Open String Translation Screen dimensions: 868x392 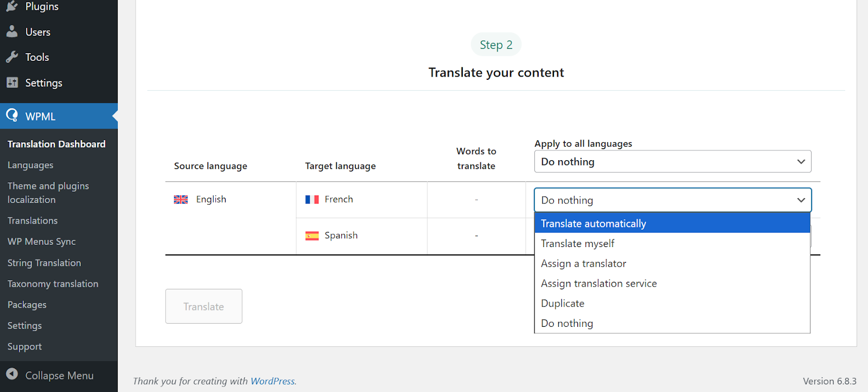[x=44, y=263]
